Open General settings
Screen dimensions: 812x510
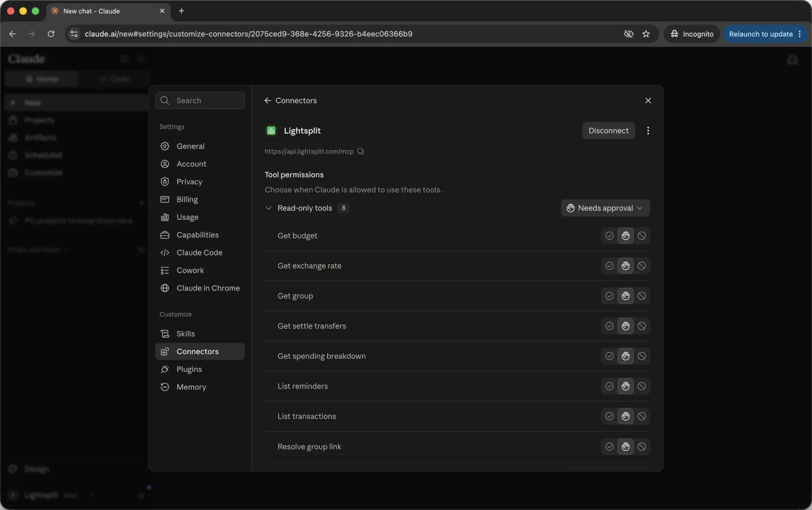tap(200, 146)
